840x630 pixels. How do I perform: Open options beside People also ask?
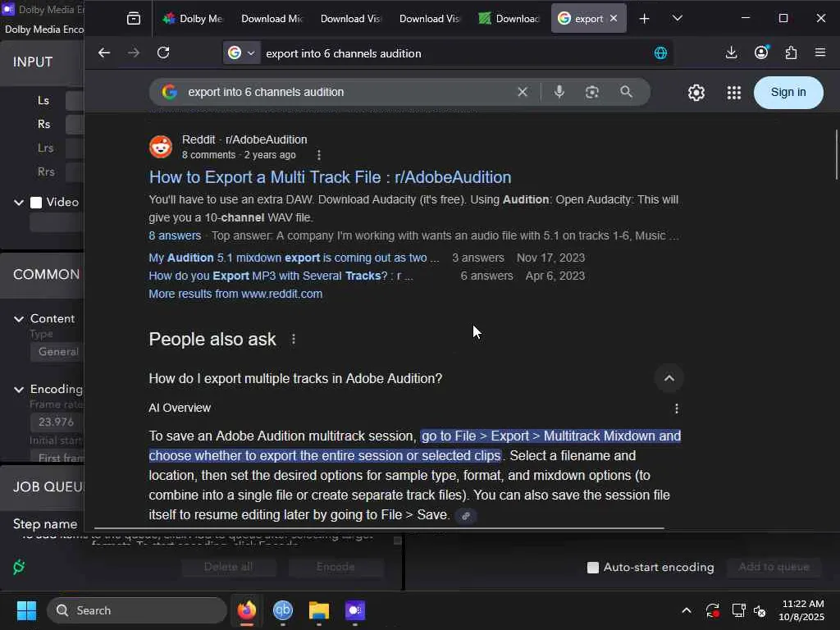point(293,339)
